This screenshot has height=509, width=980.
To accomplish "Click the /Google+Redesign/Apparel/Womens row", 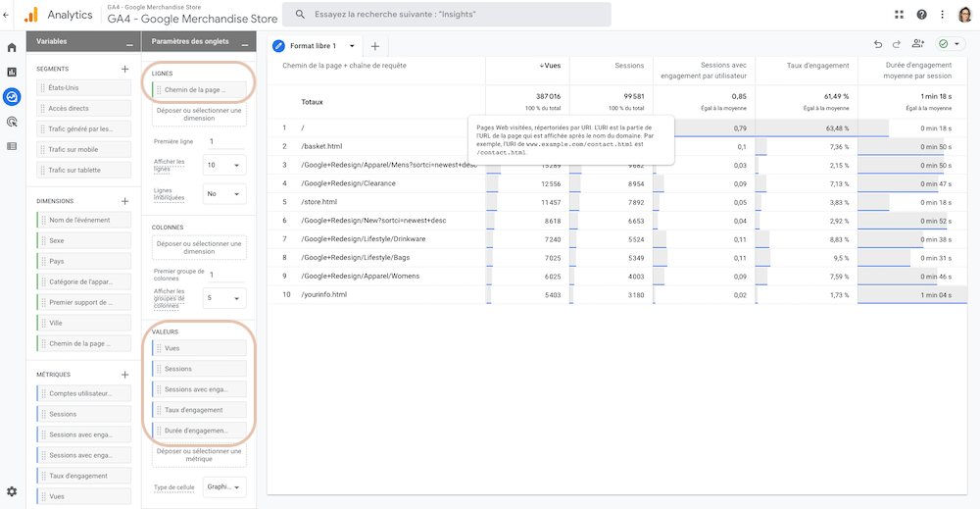I will (x=617, y=276).
